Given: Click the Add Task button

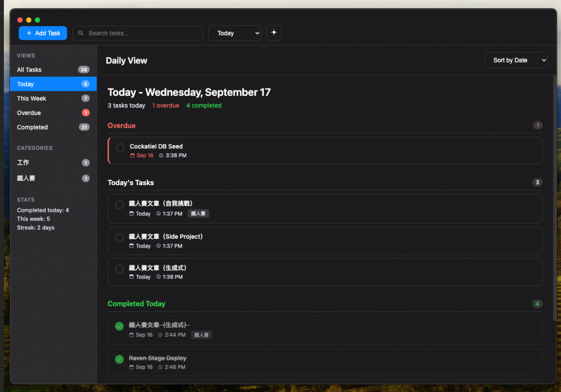Looking at the screenshot, I should click(x=43, y=33).
